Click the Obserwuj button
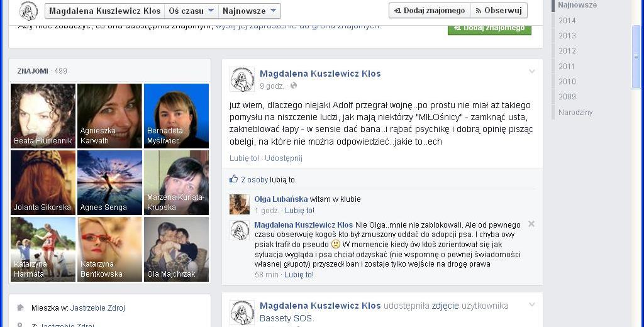The width and height of the screenshot is (644, 327). coord(499,11)
